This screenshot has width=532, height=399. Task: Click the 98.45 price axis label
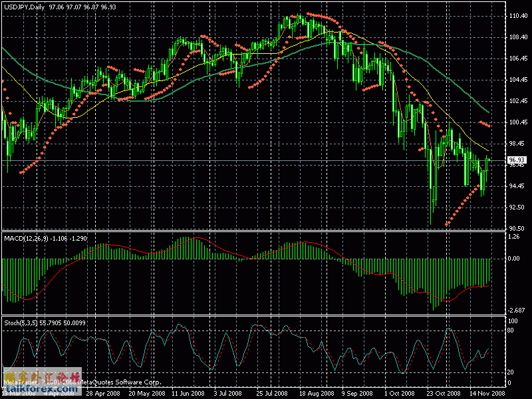pos(518,144)
